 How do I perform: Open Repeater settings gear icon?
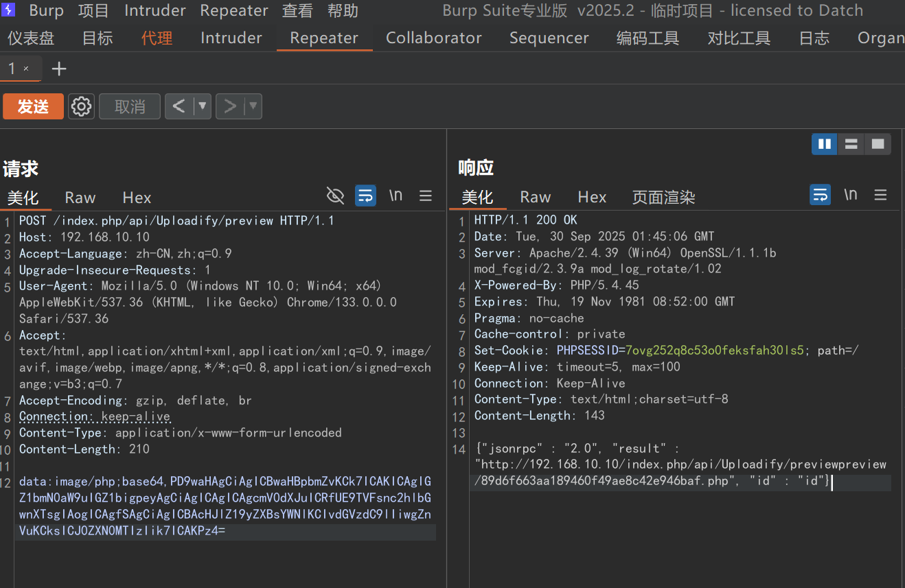click(81, 106)
